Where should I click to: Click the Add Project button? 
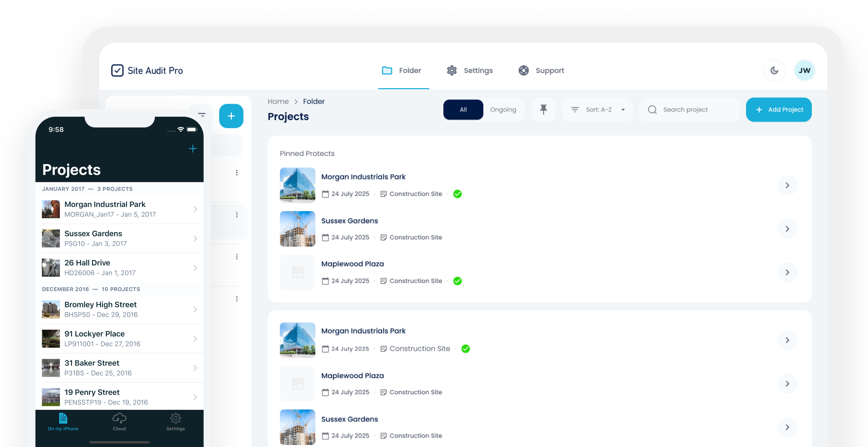778,110
